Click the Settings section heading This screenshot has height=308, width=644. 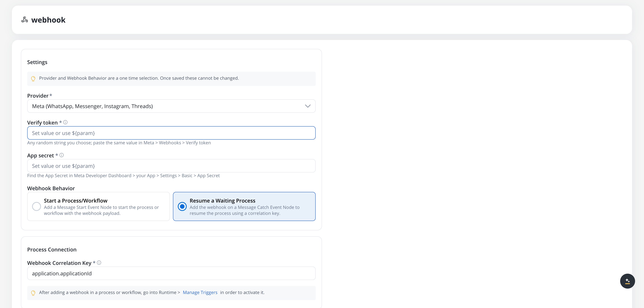pos(37,62)
